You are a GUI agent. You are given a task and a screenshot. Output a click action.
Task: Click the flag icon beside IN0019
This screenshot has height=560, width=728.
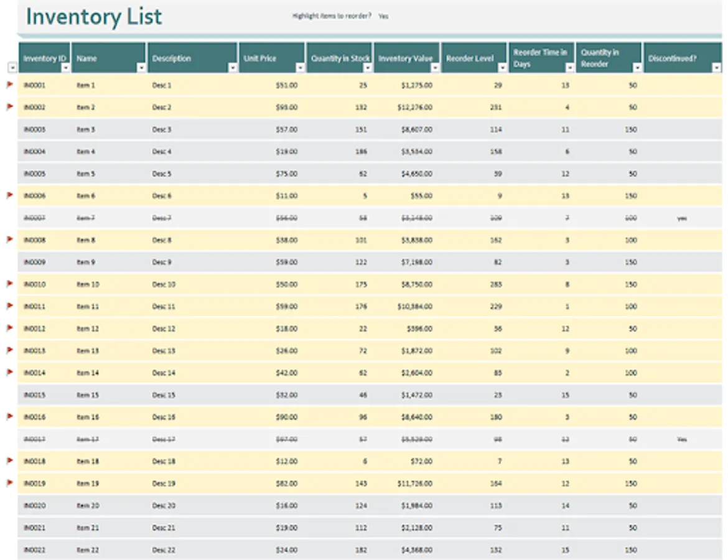click(x=9, y=483)
